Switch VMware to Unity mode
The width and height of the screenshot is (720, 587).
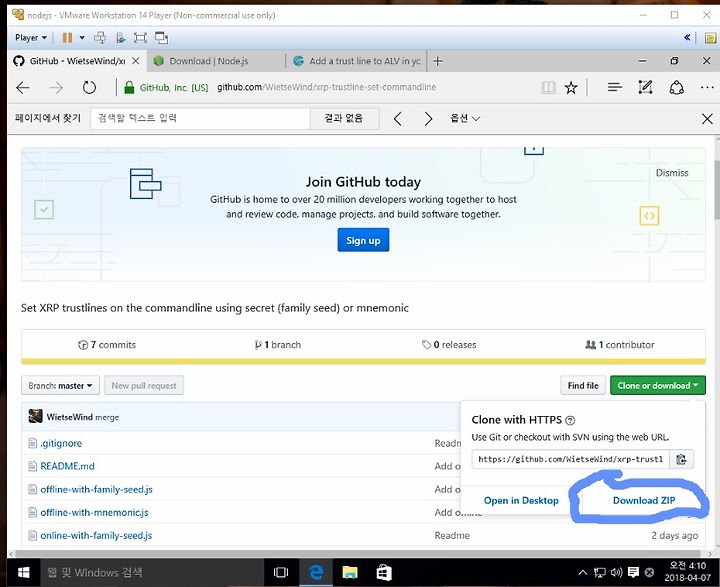161,38
